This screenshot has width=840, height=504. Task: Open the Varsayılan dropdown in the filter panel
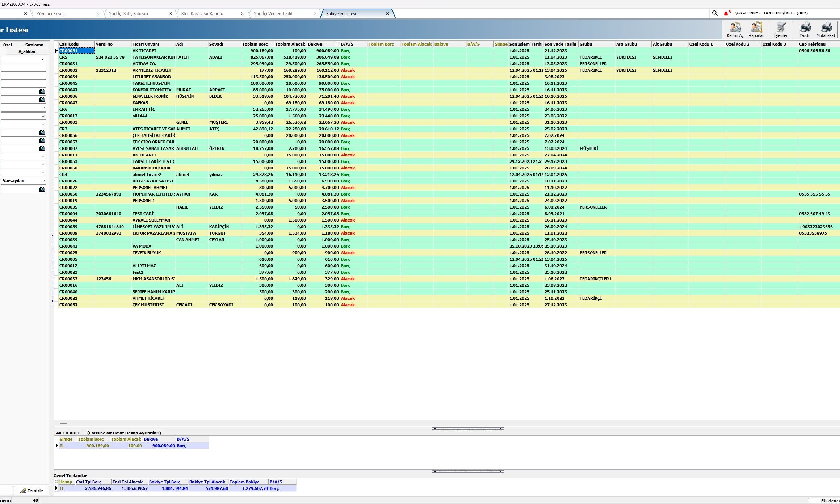(x=43, y=181)
